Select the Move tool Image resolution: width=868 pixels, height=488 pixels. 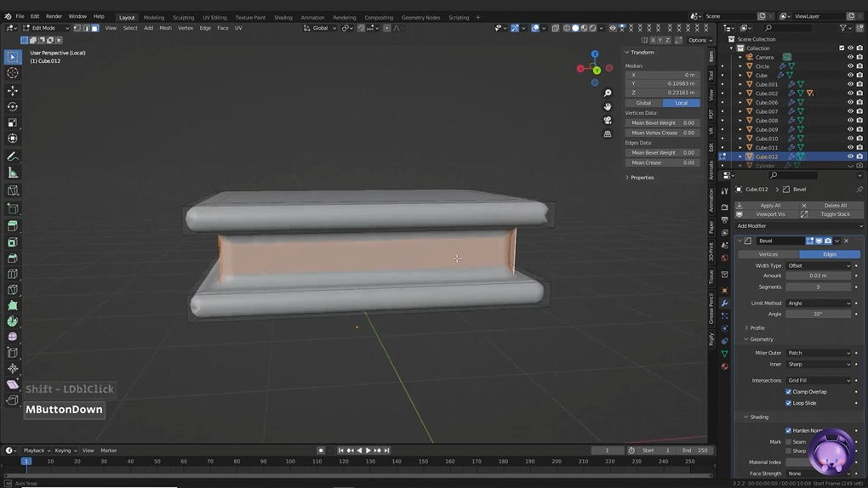click(x=13, y=90)
